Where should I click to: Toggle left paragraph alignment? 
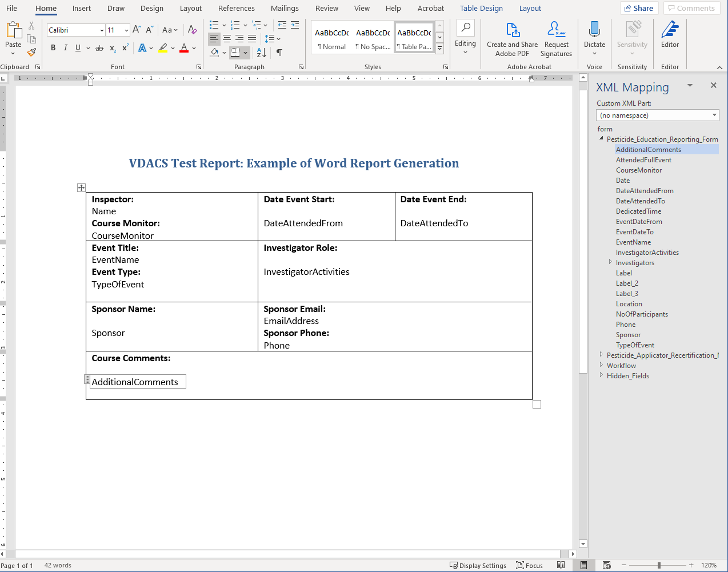pos(214,39)
